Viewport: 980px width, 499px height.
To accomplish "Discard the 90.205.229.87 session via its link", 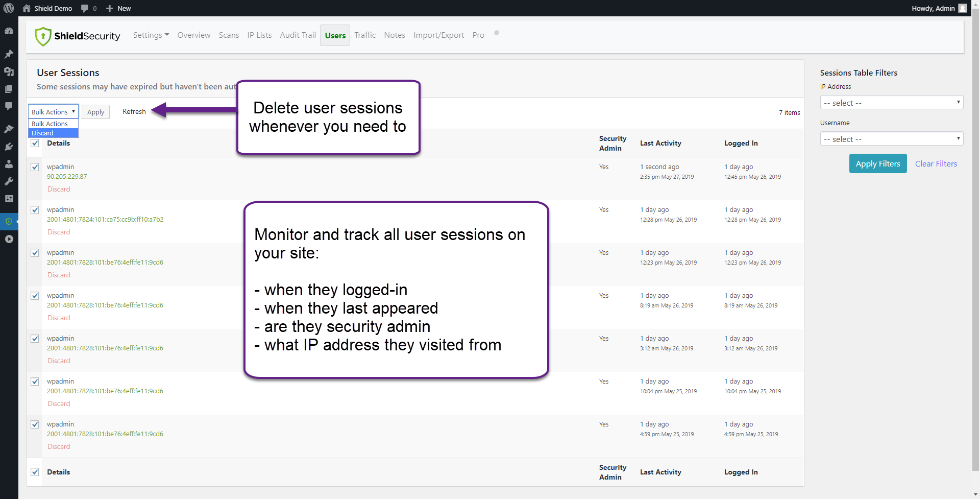I will click(x=59, y=189).
